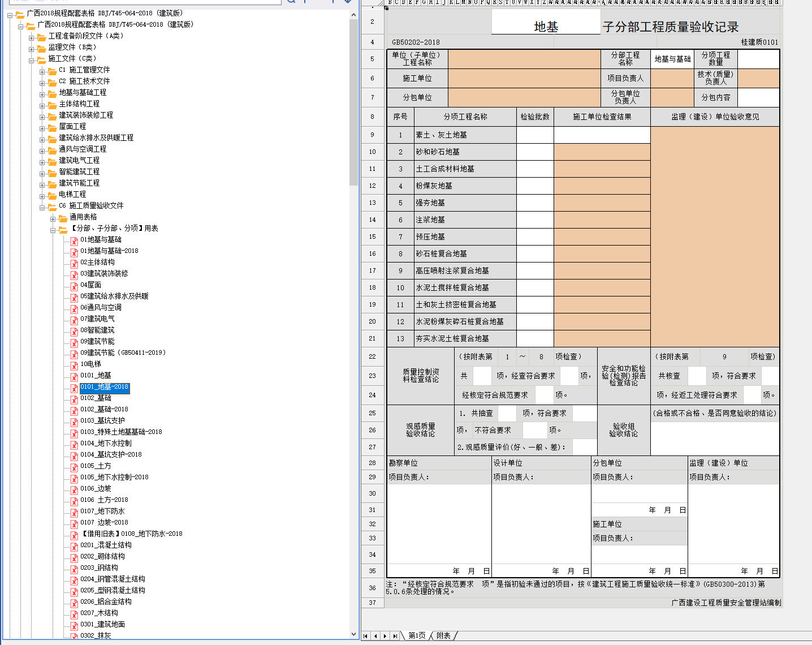Click the file icon beside 01地基与基础
This screenshot has width=812, height=645.
[x=74, y=240]
